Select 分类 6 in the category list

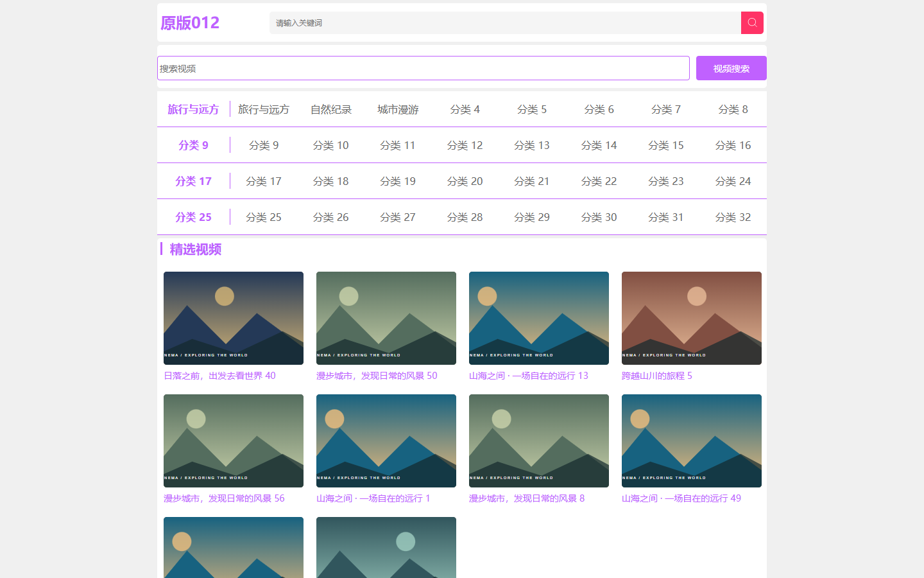599,109
